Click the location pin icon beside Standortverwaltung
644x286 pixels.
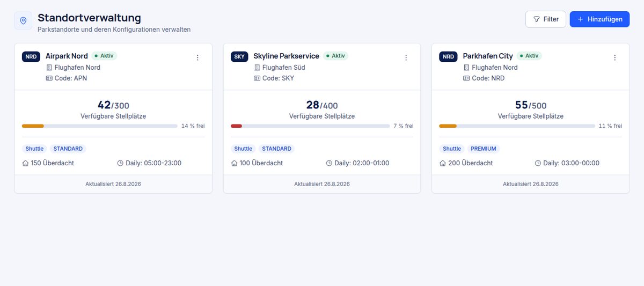pos(23,20)
